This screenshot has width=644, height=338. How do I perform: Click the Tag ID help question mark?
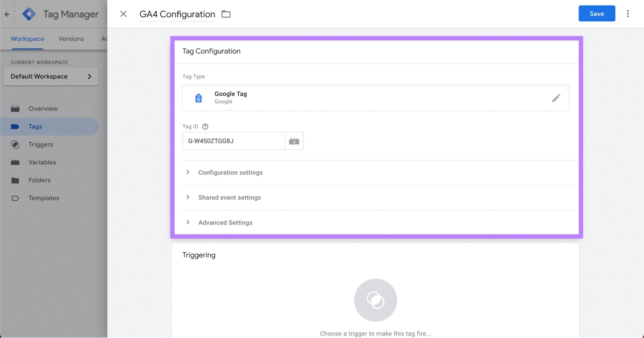(x=205, y=127)
